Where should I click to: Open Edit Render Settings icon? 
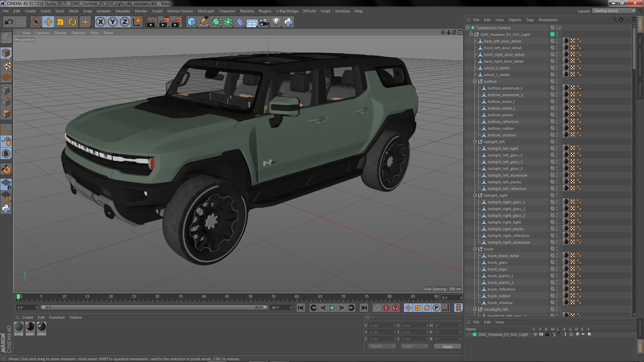(x=176, y=22)
